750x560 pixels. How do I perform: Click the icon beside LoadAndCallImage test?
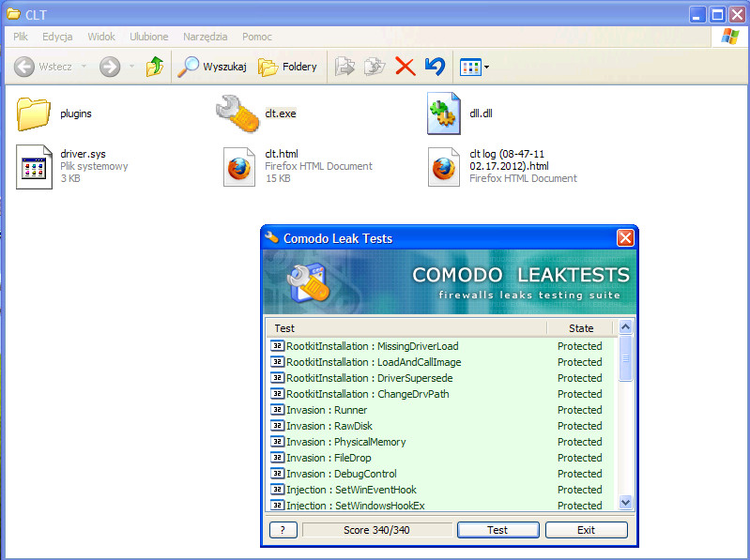[278, 362]
